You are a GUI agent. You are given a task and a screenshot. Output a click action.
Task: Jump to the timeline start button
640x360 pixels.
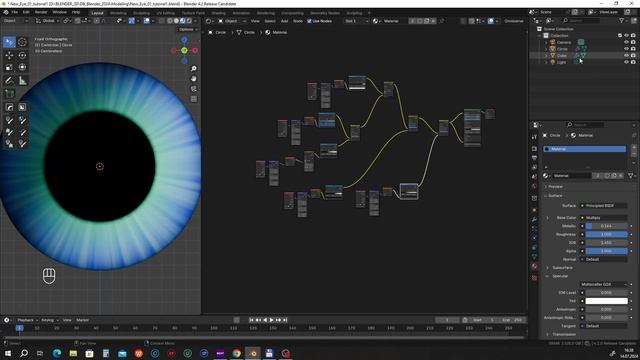coord(251,320)
